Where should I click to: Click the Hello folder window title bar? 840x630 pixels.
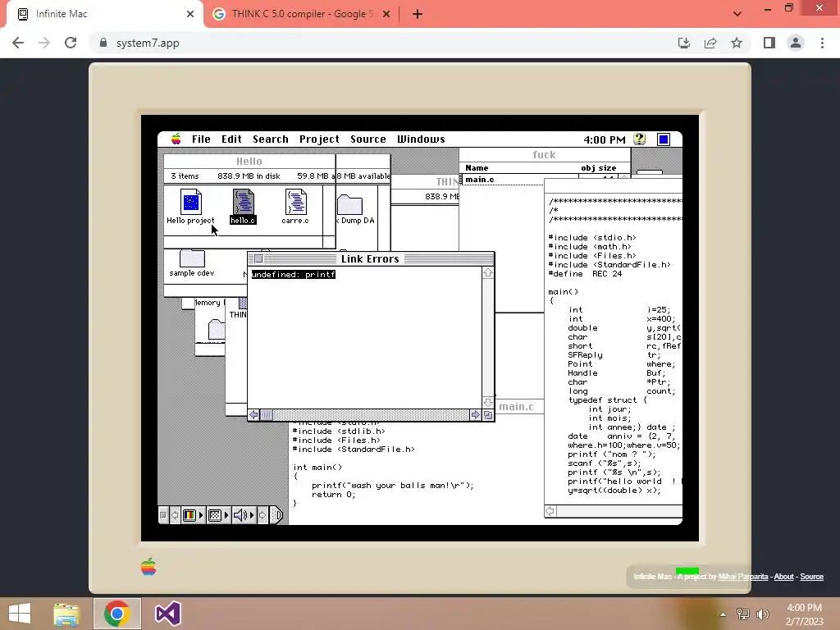(249, 162)
